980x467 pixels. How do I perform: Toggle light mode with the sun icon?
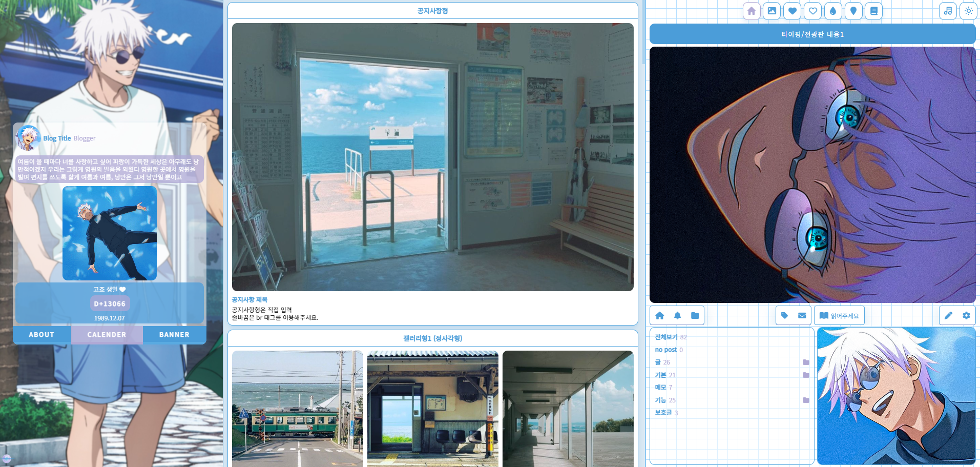969,11
